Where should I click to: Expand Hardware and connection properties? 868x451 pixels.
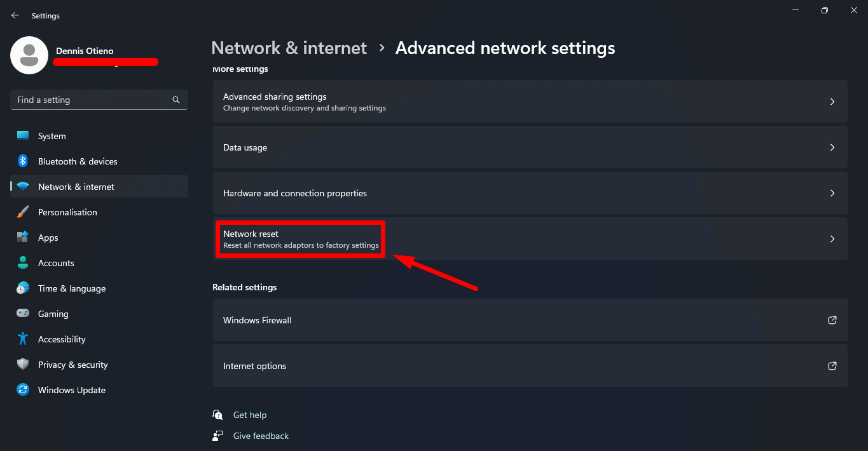click(x=530, y=193)
